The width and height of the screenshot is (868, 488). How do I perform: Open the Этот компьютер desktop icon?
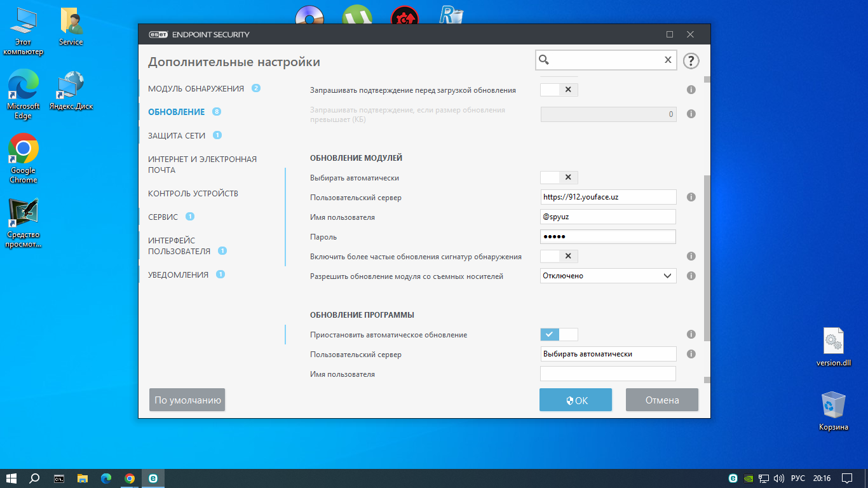(x=24, y=32)
